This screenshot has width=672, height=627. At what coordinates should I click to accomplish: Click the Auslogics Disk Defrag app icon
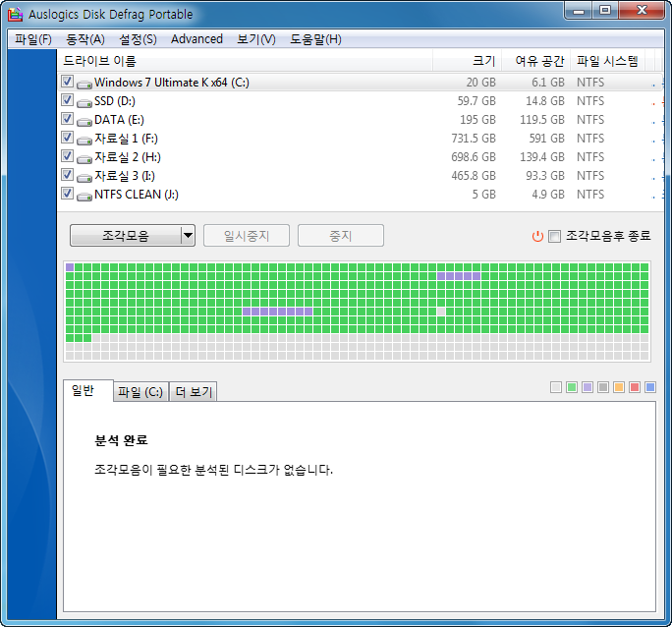tap(15, 14)
